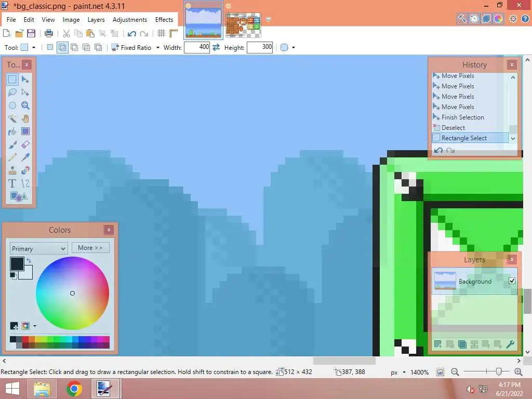This screenshot has width=532, height=399.
Task: Click the Help question mark button
Action: coord(525,19)
